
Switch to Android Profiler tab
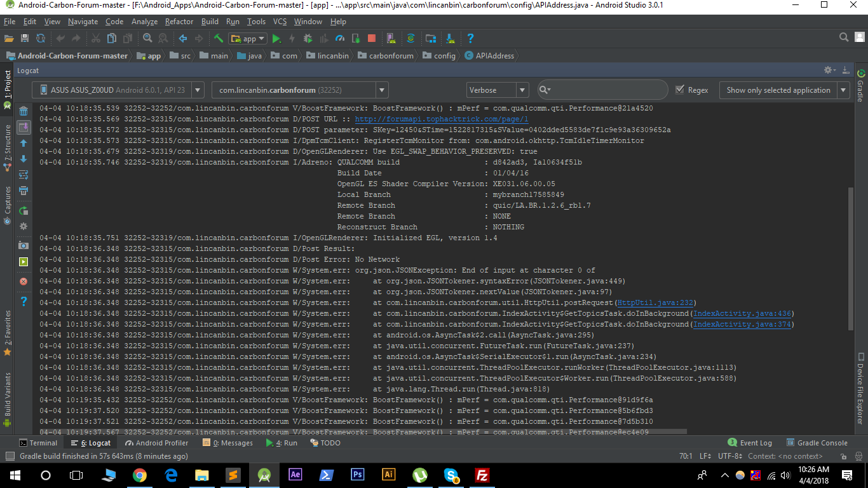pos(156,443)
